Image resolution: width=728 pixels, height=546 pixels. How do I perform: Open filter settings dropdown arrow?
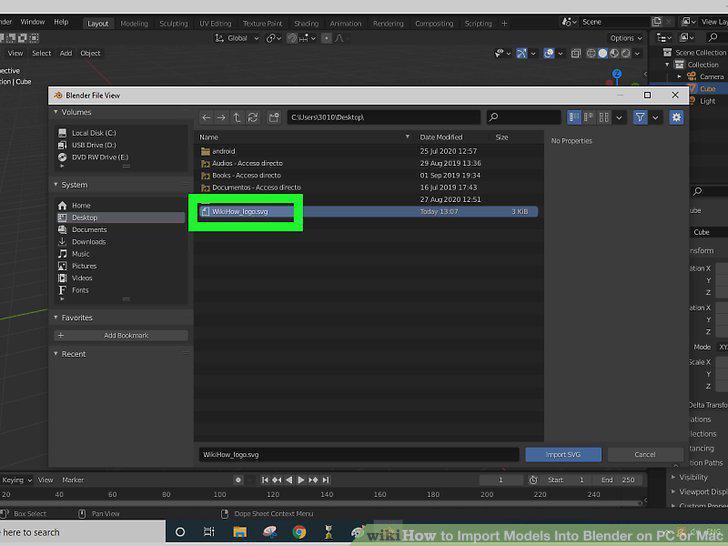pyautogui.click(x=655, y=117)
